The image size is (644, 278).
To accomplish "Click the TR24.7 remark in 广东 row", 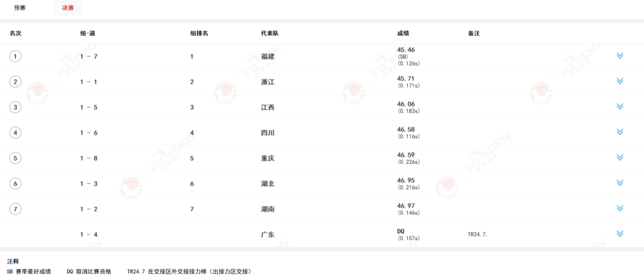I will point(477,235).
